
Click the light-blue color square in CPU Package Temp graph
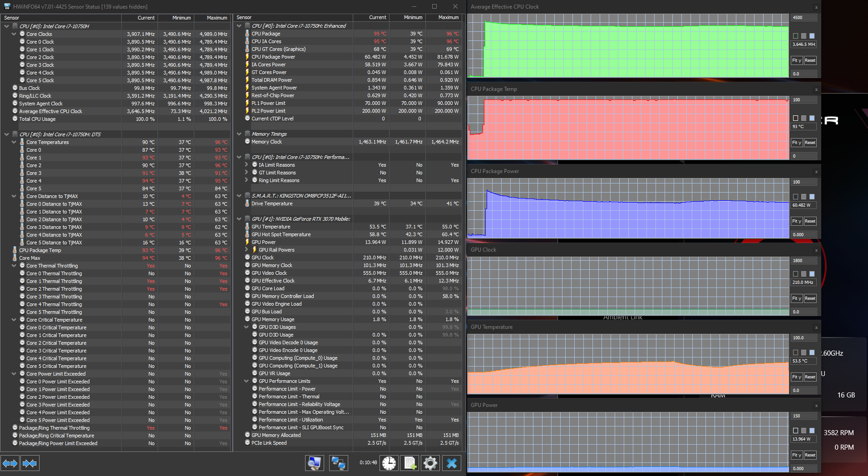[812, 118]
